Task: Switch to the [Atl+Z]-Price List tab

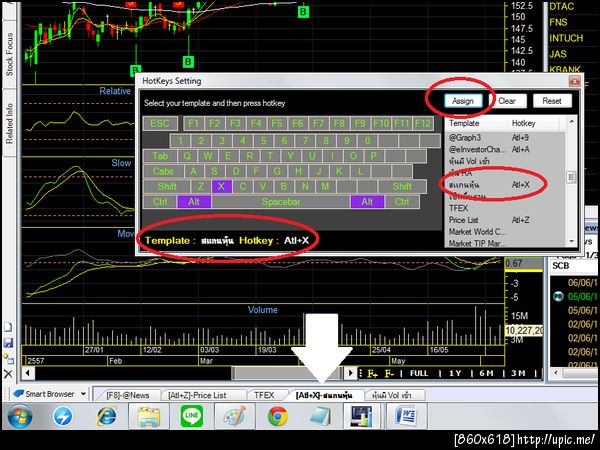Action: 197,395
